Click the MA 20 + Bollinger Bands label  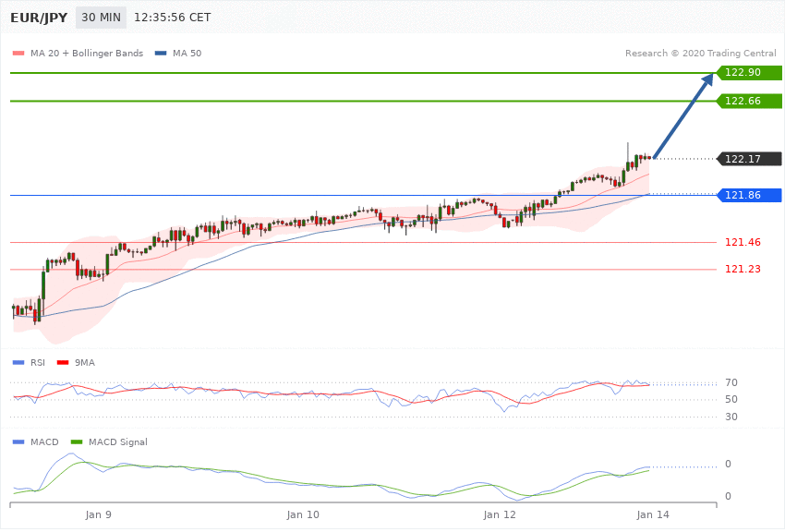click(87, 53)
